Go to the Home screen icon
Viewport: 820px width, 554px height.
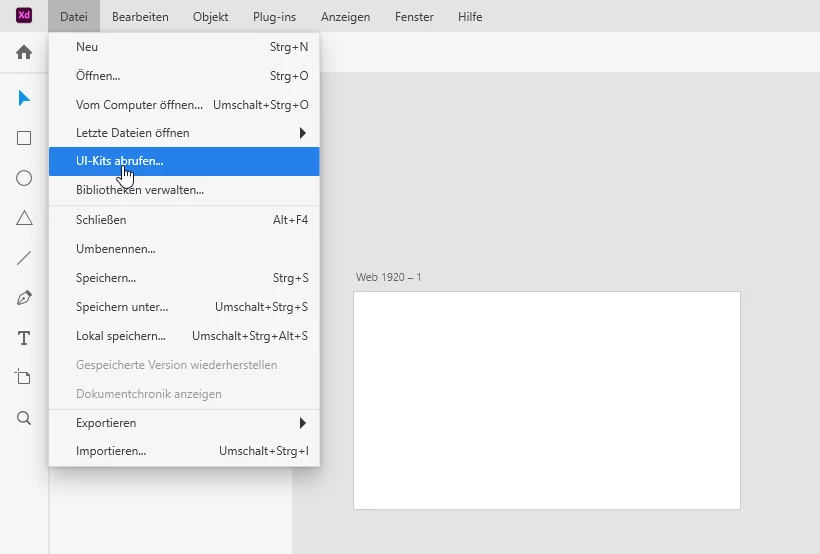24,52
